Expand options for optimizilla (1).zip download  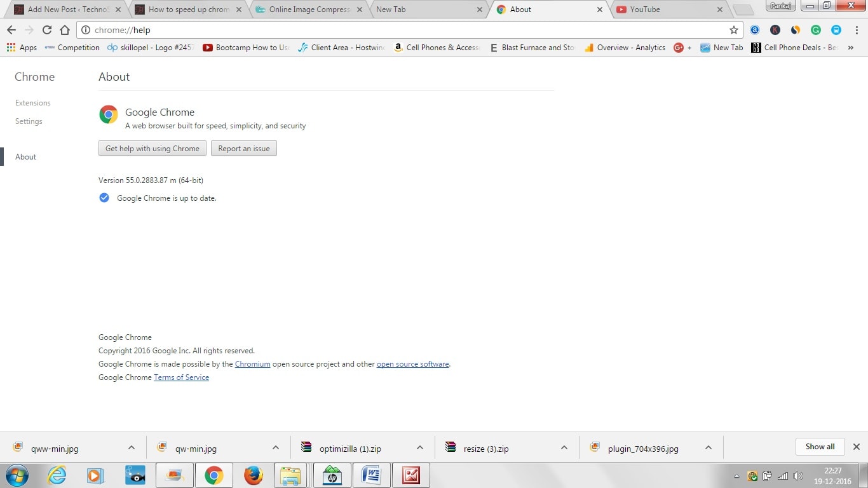pos(420,447)
